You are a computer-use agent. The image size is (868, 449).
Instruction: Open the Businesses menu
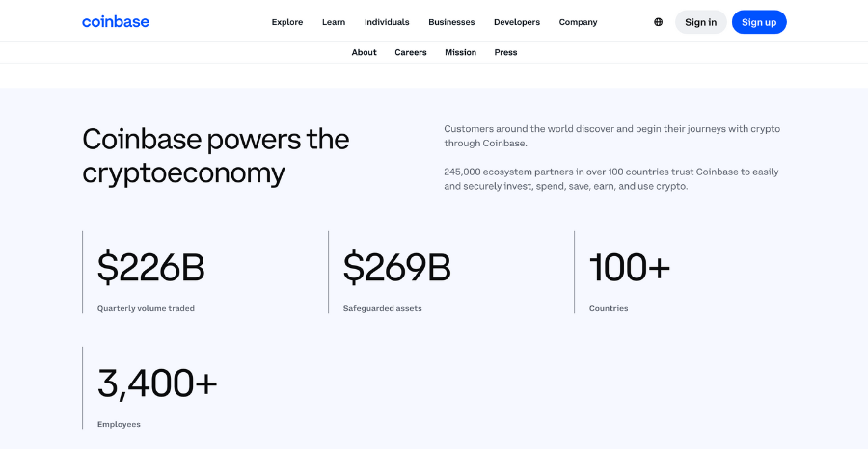coord(451,22)
